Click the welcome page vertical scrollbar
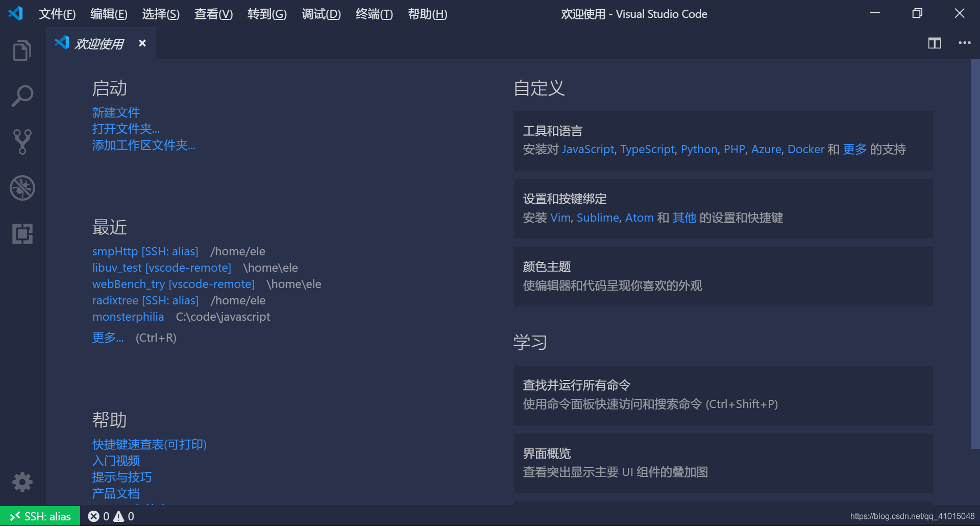The height and width of the screenshot is (526, 980). tap(975, 254)
